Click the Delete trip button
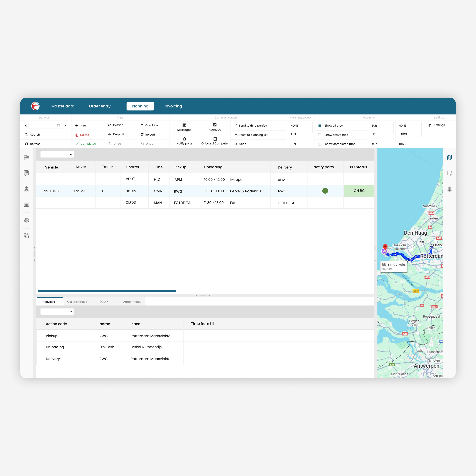The height and width of the screenshot is (476, 476). click(x=82, y=135)
